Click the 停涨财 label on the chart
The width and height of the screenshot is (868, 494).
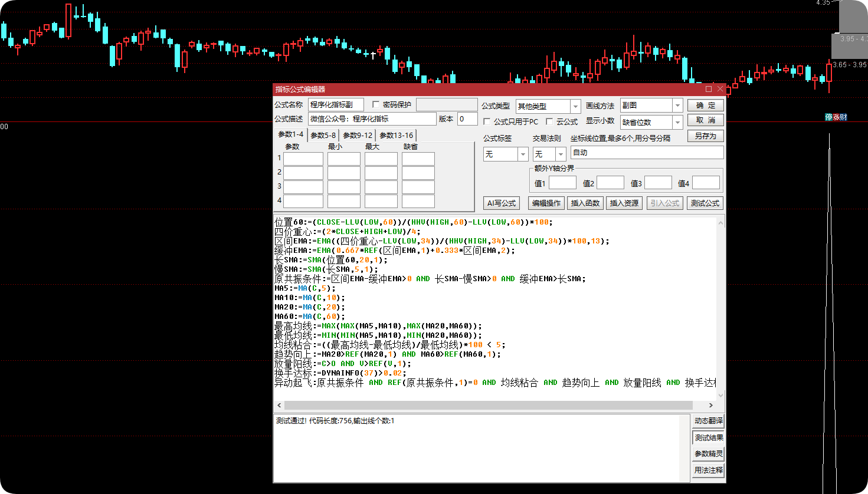click(836, 117)
